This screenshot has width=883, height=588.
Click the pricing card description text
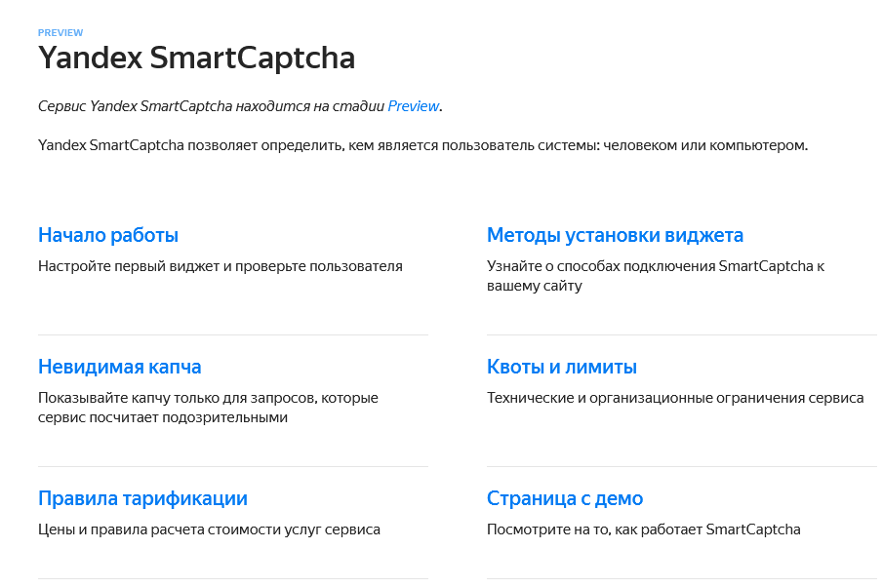tap(209, 529)
